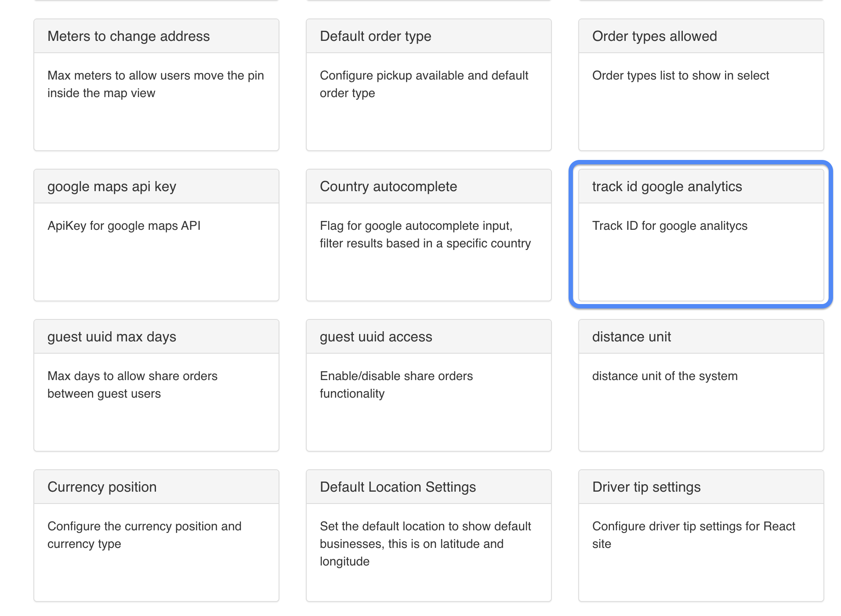Click text 'distance unit of the system'
The width and height of the screenshot is (841, 616).
click(x=665, y=376)
